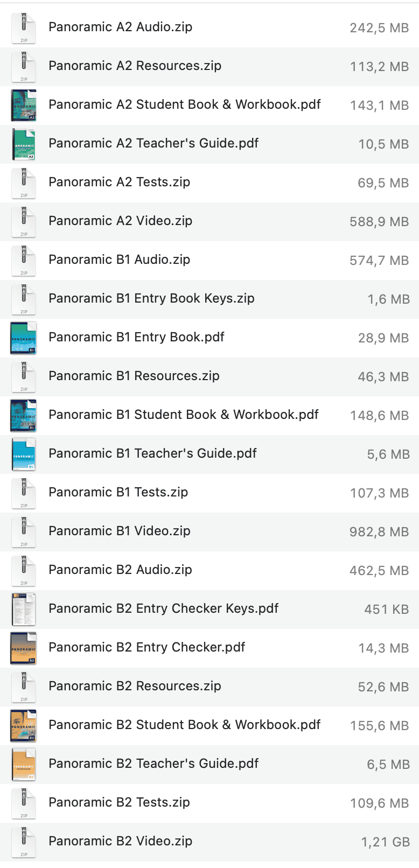Click the B2 Entry Checker Keys document thumbnail
419x868 pixels.
(x=24, y=610)
